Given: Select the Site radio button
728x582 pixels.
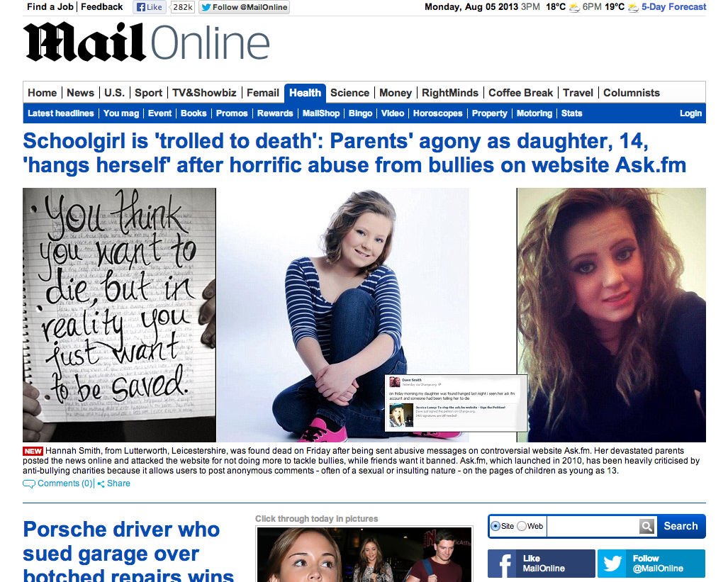Looking at the screenshot, I should click(x=495, y=526).
